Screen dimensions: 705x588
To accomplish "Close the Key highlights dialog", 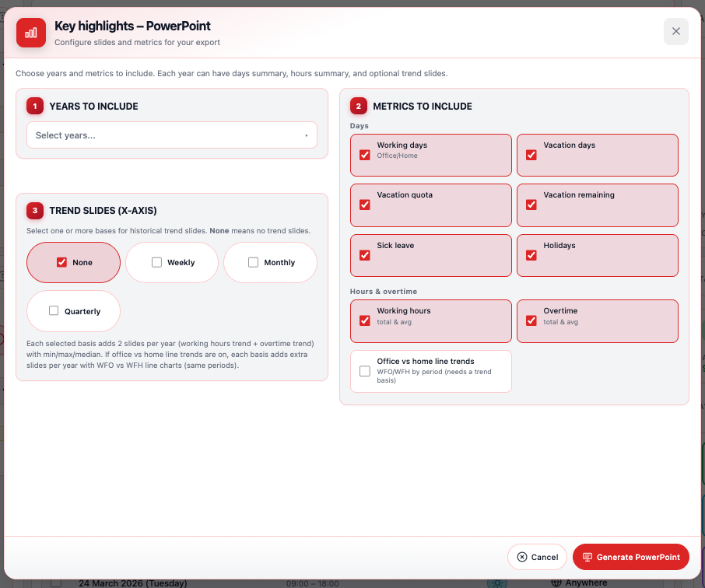I will 675,32.
